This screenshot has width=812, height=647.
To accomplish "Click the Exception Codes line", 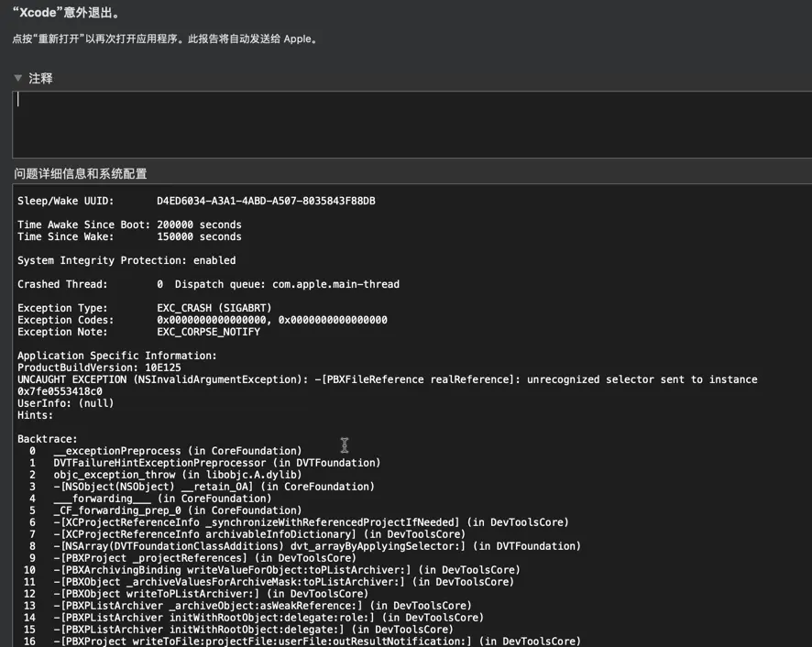I will pyautogui.click(x=203, y=320).
